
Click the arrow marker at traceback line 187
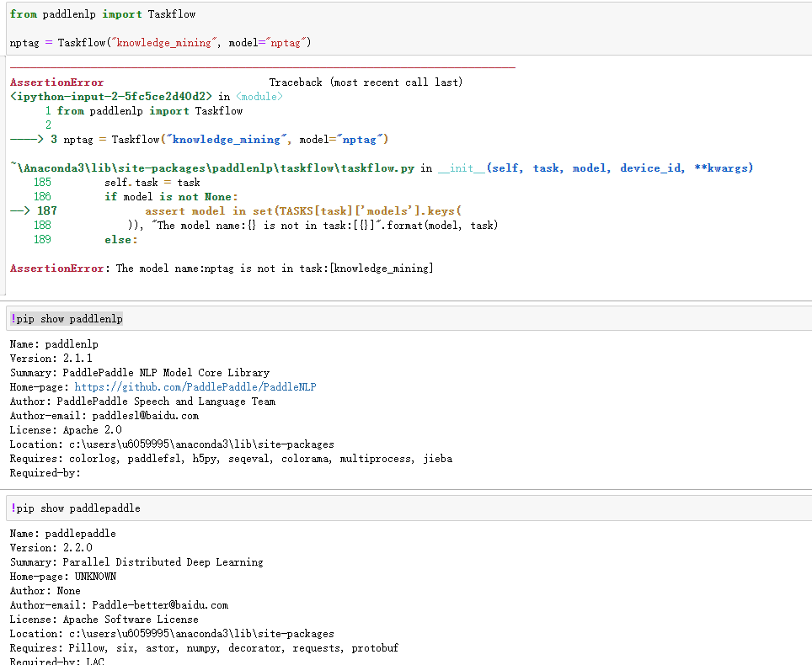pos(22,210)
